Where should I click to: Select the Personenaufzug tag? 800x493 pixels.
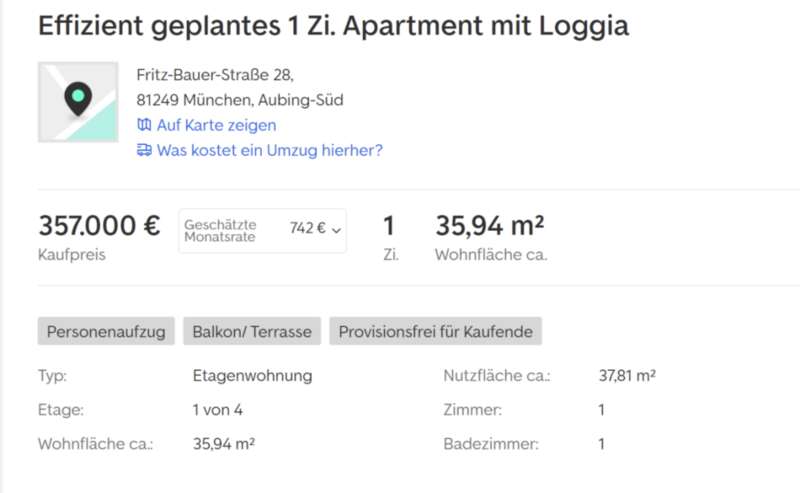click(x=106, y=331)
